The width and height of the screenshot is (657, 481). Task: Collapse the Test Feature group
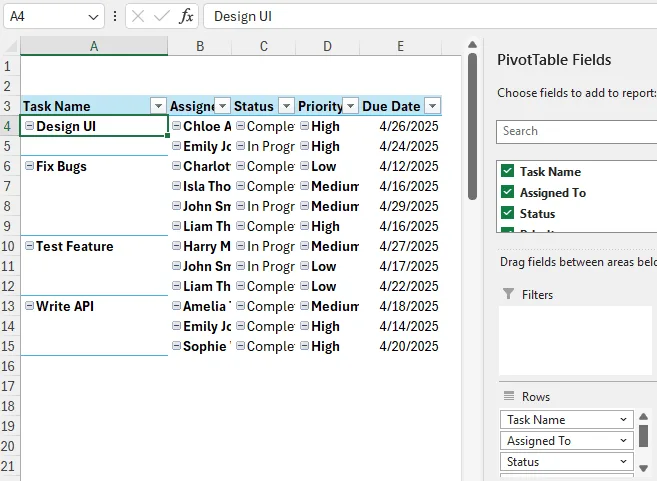pos(29,246)
